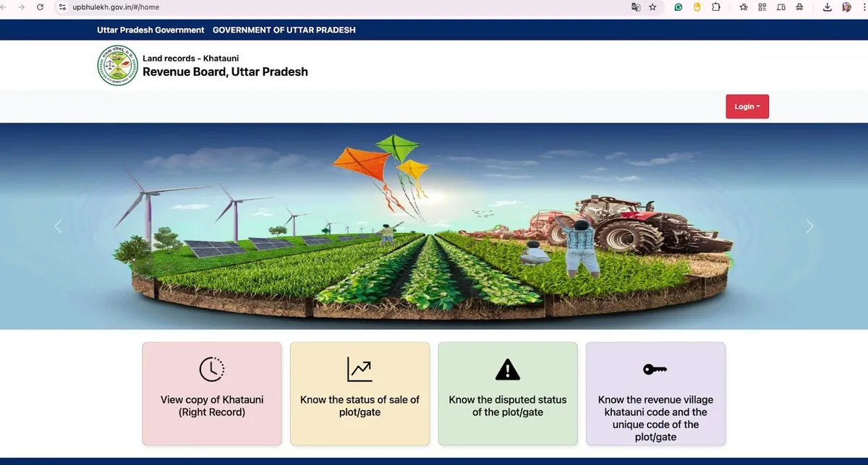868x465 pixels.
Task: Open the Grammarly extension icon
Action: pos(678,7)
